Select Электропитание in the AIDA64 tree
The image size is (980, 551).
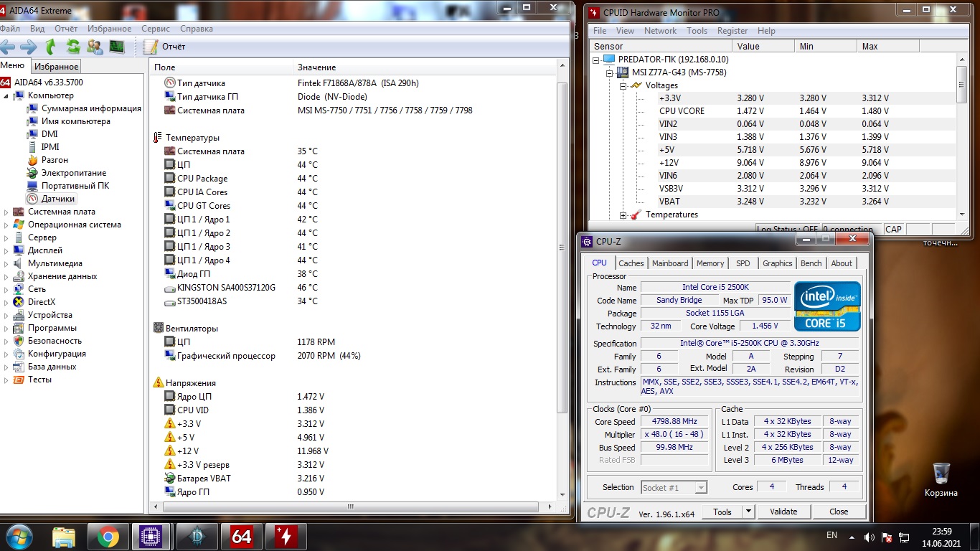coord(74,173)
